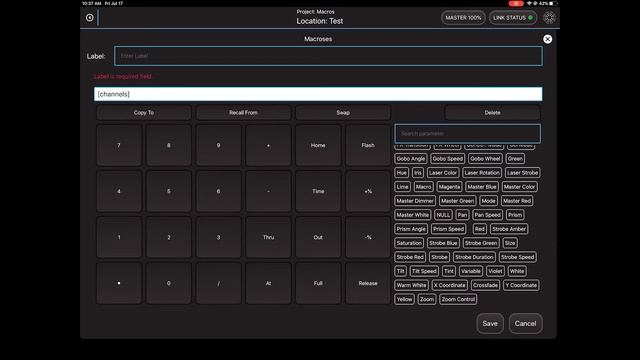This screenshot has width=640, height=360.
Task: Choose the Yellow parameter chip
Action: (x=404, y=300)
